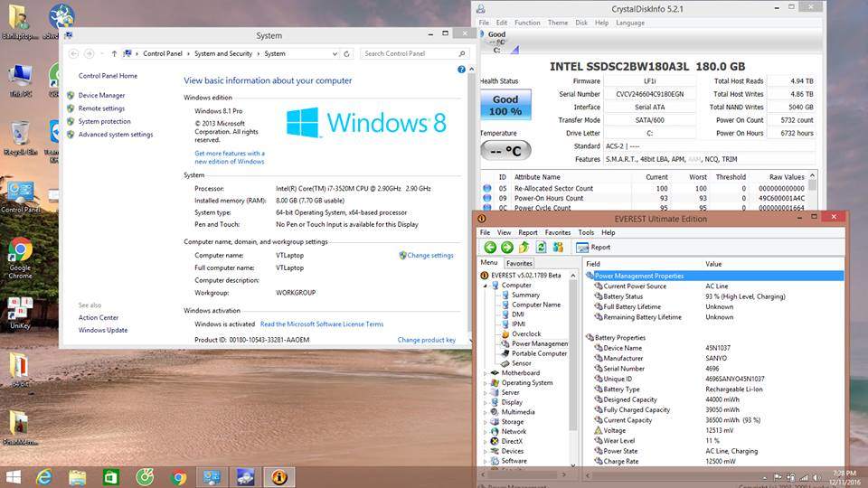868x488 pixels.
Task: Select the Re-Allocated Sector Count row
Action: [x=645, y=189]
